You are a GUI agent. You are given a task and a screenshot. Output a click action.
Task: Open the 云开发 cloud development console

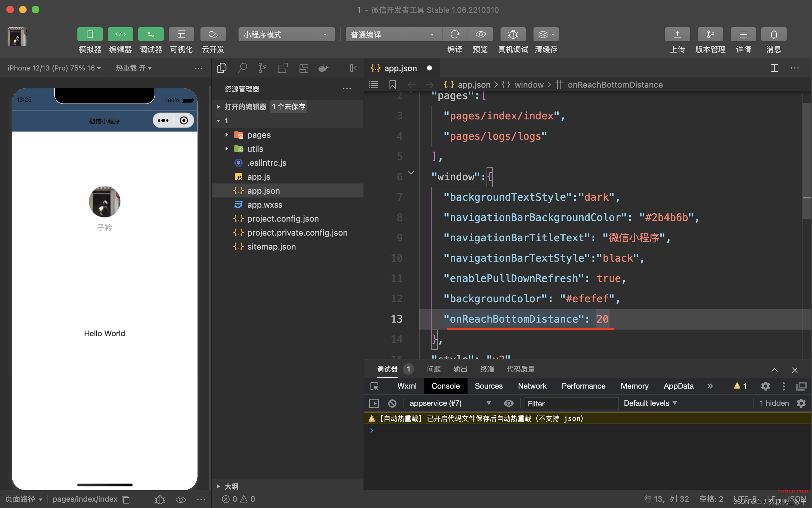213,34
